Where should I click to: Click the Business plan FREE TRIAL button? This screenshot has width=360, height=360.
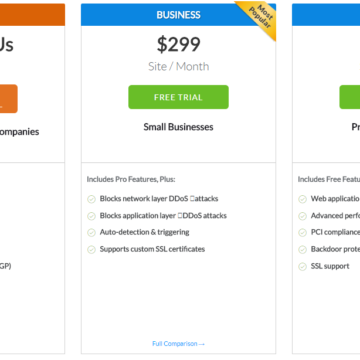click(x=178, y=97)
